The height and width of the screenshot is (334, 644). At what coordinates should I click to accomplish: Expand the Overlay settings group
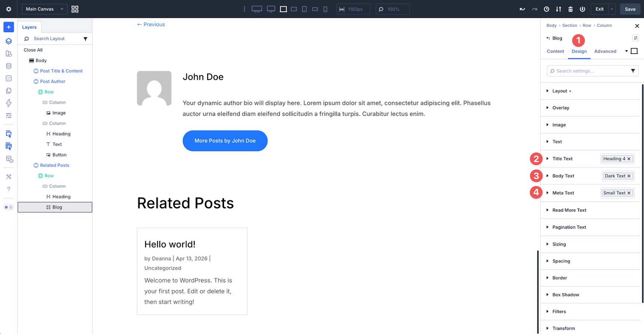coord(591,108)
